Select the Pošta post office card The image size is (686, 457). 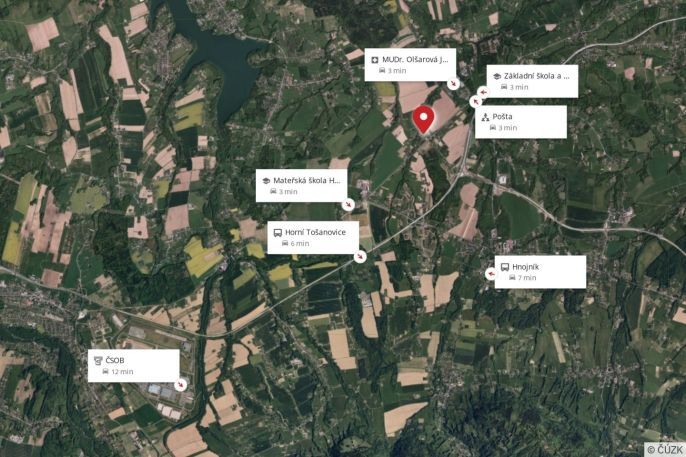pyautogui.click(x=521, y=122)
